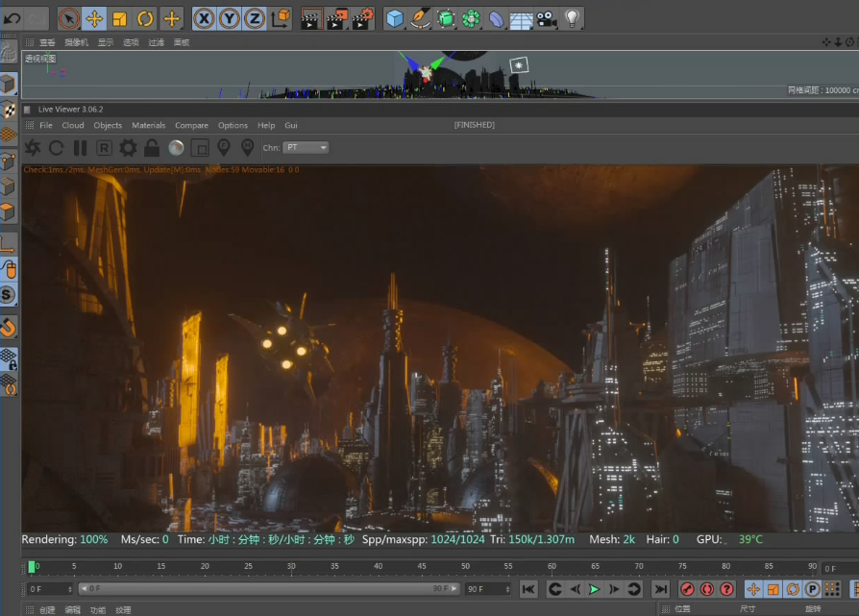Click Octane send scene restart icon
Screen dimensions: 859x616
point(33,148)
